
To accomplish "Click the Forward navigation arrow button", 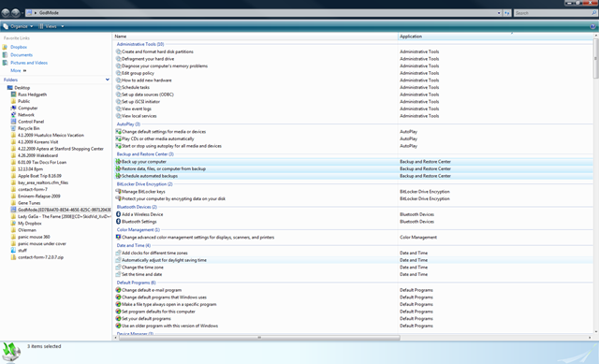I will pos(15,13).
